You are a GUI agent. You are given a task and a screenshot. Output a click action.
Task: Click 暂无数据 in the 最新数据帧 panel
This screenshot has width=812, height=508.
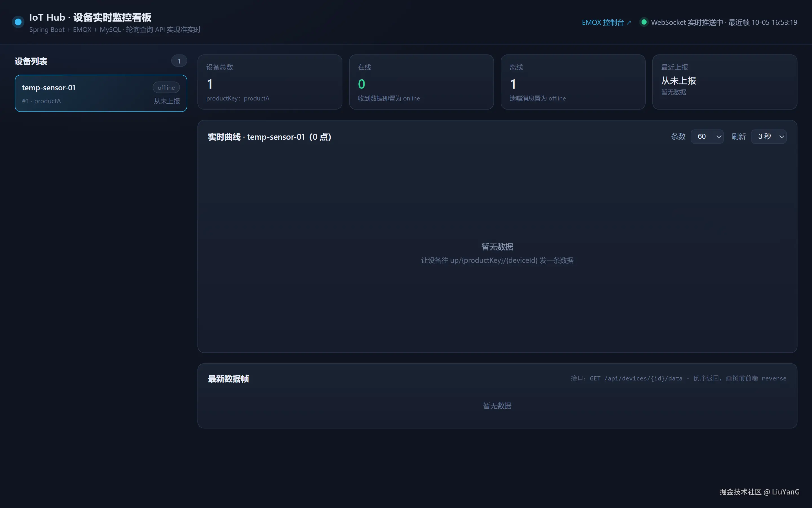tap(497, 406)
